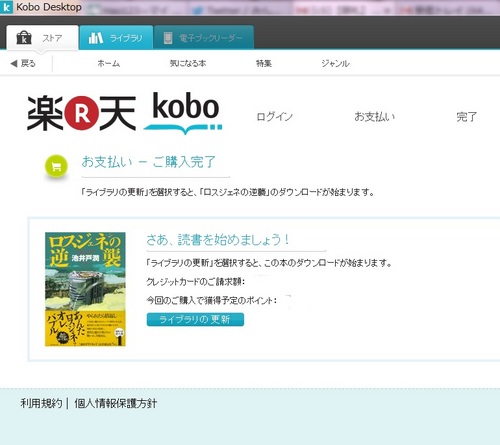
Task: Click the Kobo Desktop window title text
Action: (x=49, y=7)
